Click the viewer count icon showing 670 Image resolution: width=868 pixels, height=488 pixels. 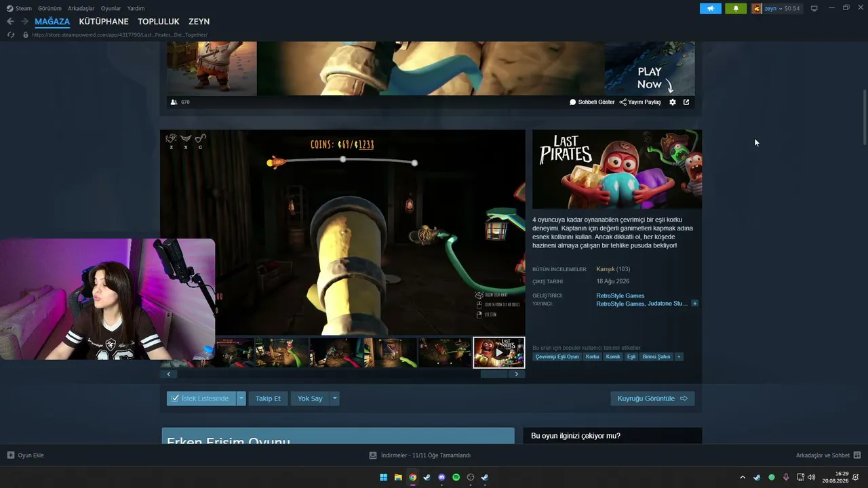174,102
